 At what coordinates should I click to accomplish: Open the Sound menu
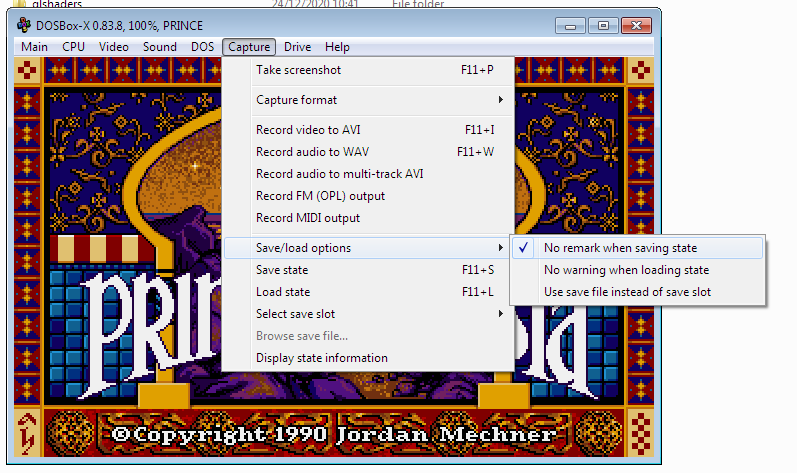point(160,47)
